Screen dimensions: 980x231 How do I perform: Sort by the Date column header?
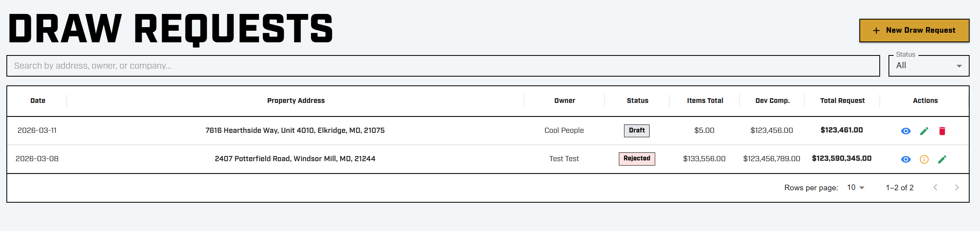pos(38,101)
